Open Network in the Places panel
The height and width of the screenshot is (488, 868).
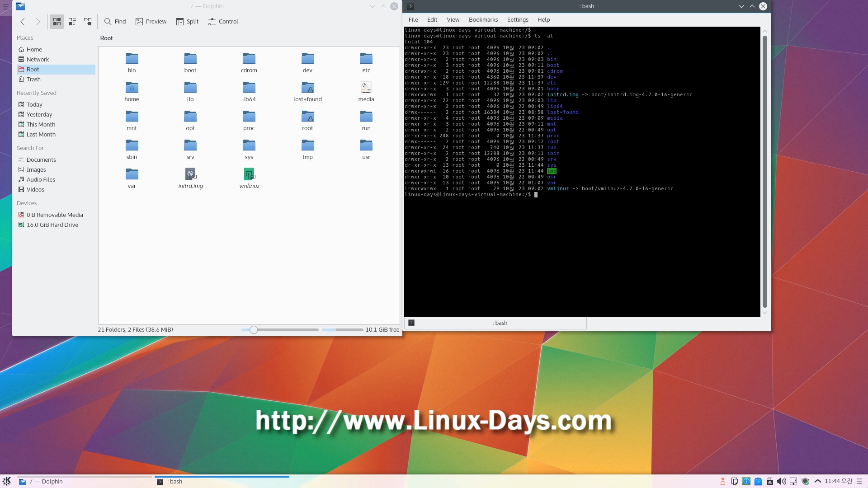[56, 60]
